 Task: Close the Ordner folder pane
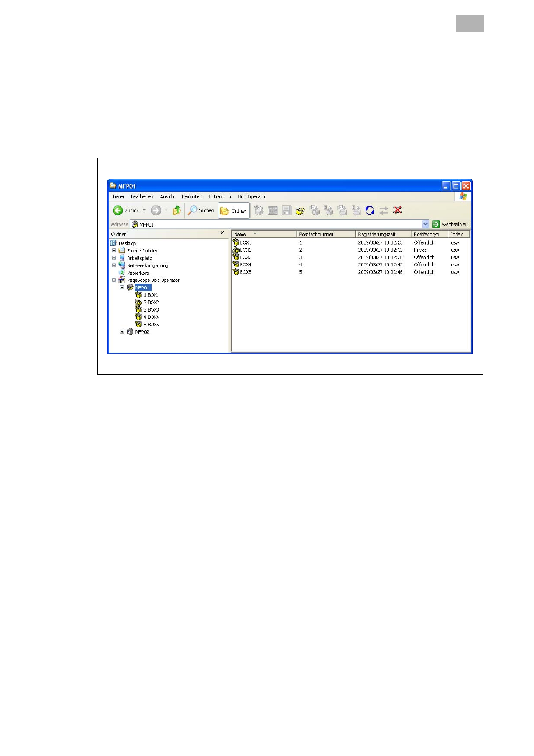(x=222, y=233)
